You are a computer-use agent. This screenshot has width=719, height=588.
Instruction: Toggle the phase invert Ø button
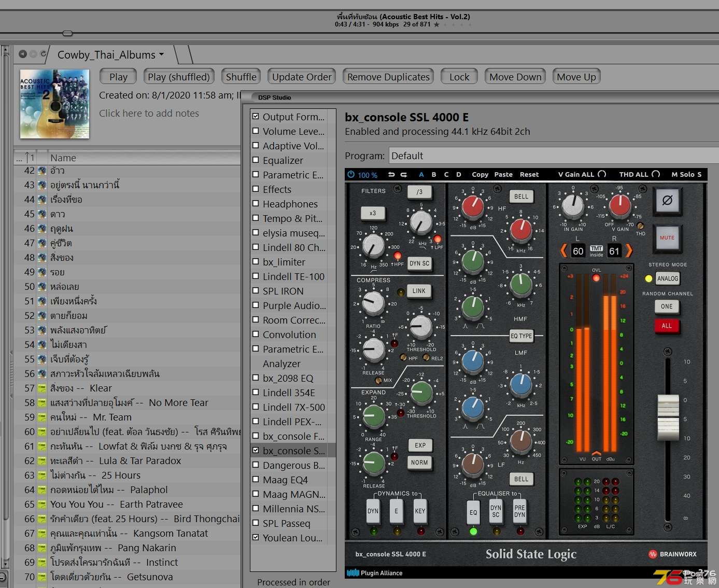pyautogui.click(x=667, y=200)
